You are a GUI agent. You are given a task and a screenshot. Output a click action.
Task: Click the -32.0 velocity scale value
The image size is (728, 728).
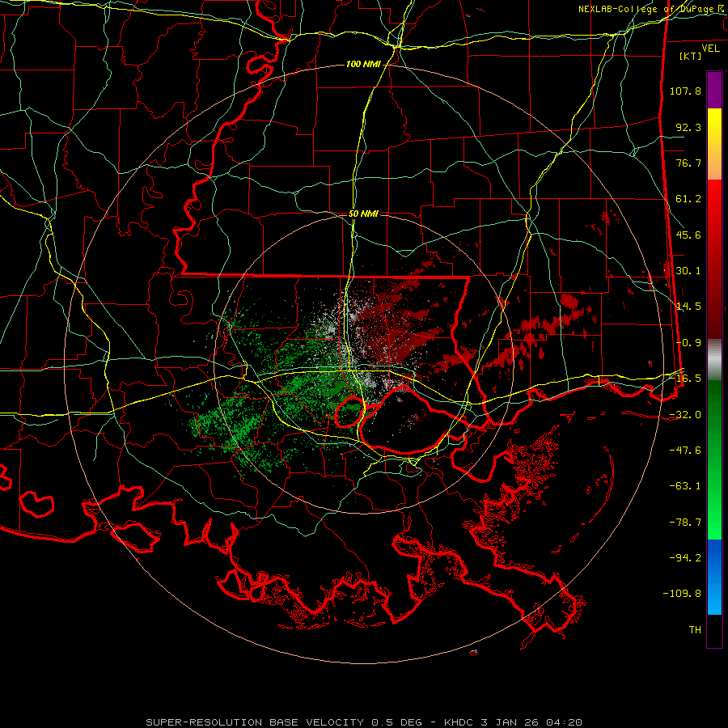coord(685,415)
